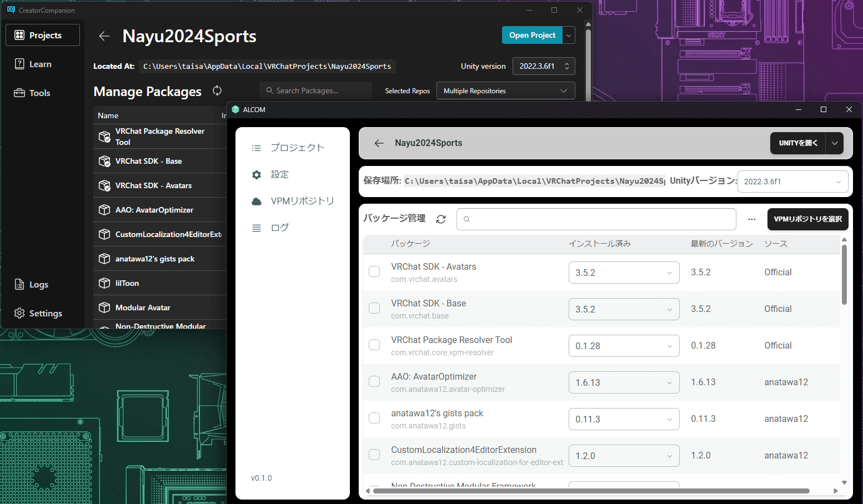Open version dropdown for VRChat Package Resolver Tool

tap(624, 346)
